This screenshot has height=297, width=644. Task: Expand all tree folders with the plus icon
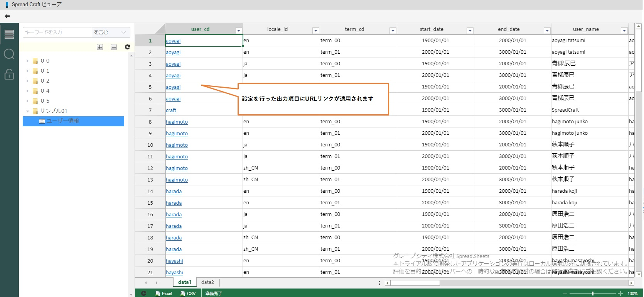point(100,47)
